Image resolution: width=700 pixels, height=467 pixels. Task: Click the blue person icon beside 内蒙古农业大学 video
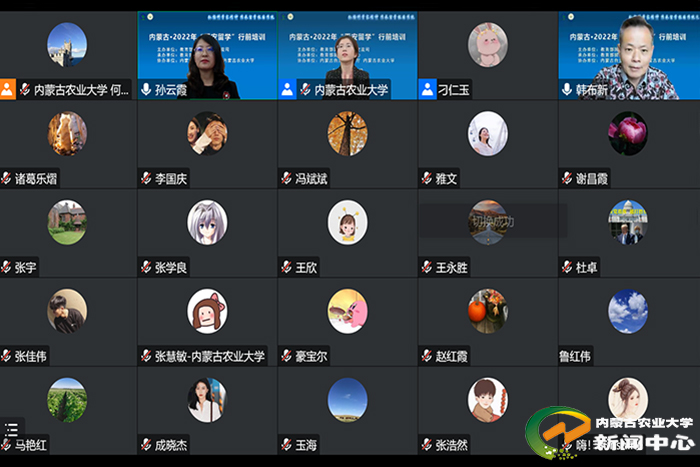pos(288,89)
